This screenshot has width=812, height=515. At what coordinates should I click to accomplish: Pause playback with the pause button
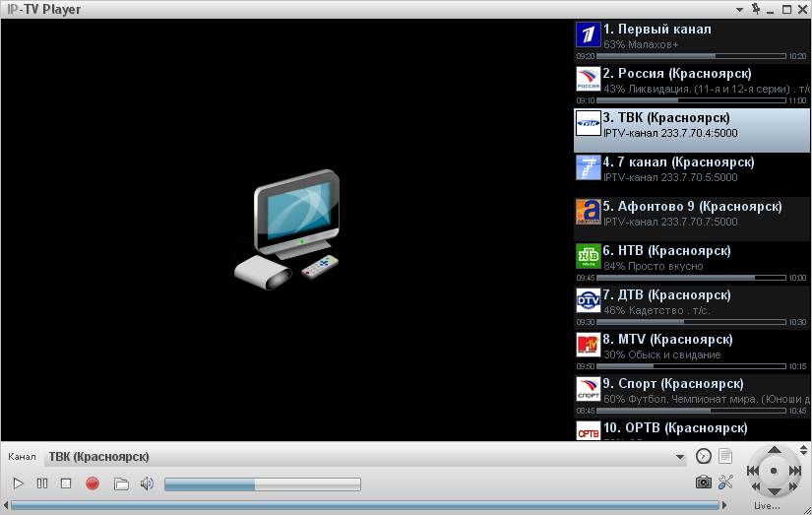(x=42, y=483)
